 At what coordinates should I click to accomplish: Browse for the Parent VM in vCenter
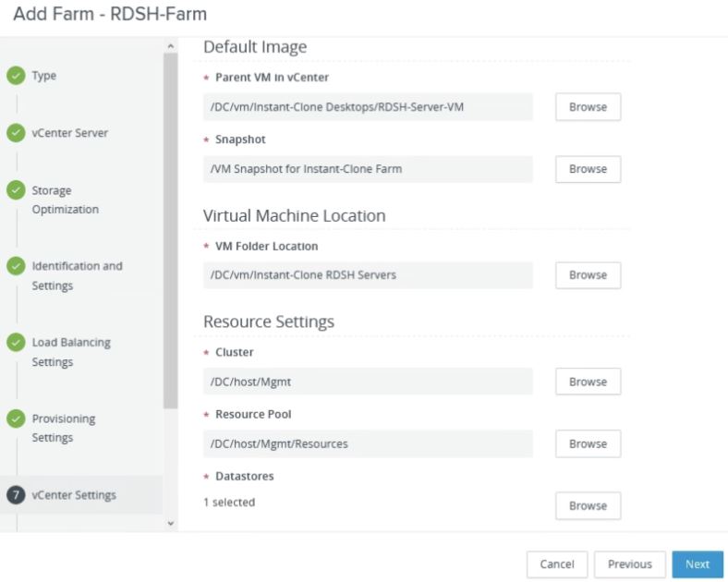coord(588,107)
